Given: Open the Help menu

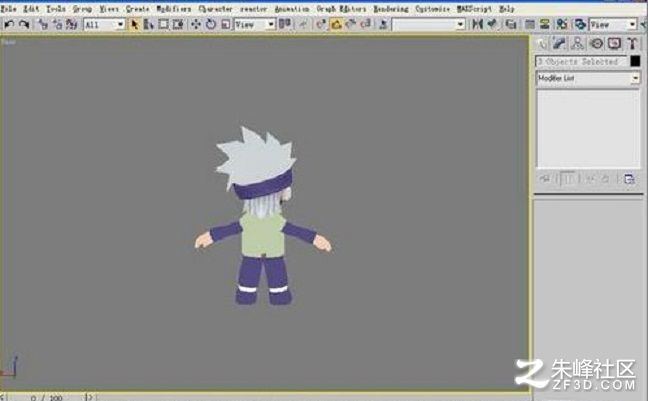Looking at the screenshot, I should coord(507,9).
